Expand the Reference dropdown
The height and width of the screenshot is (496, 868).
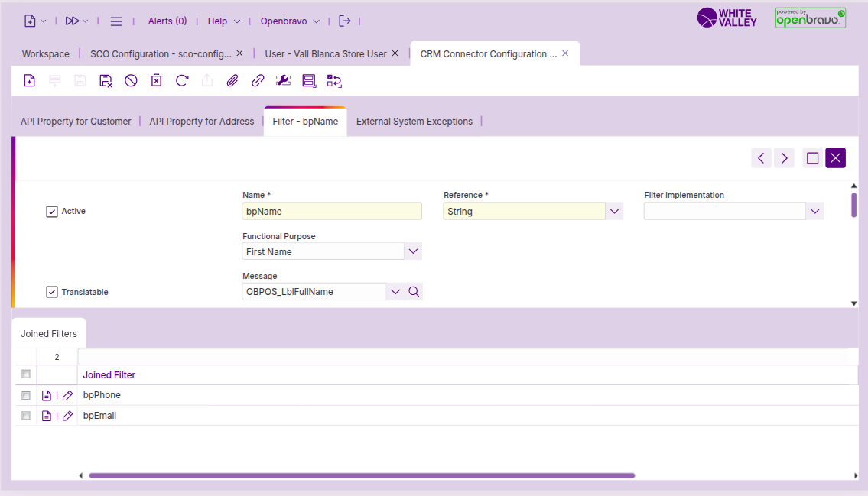pyautogui.click(x=614, y=212)
